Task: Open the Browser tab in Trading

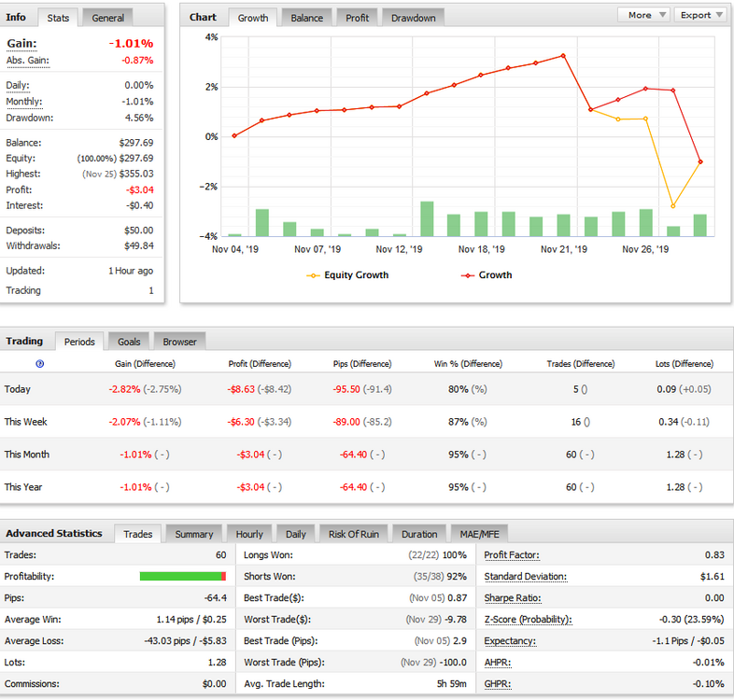Action: tap(179, 342)
